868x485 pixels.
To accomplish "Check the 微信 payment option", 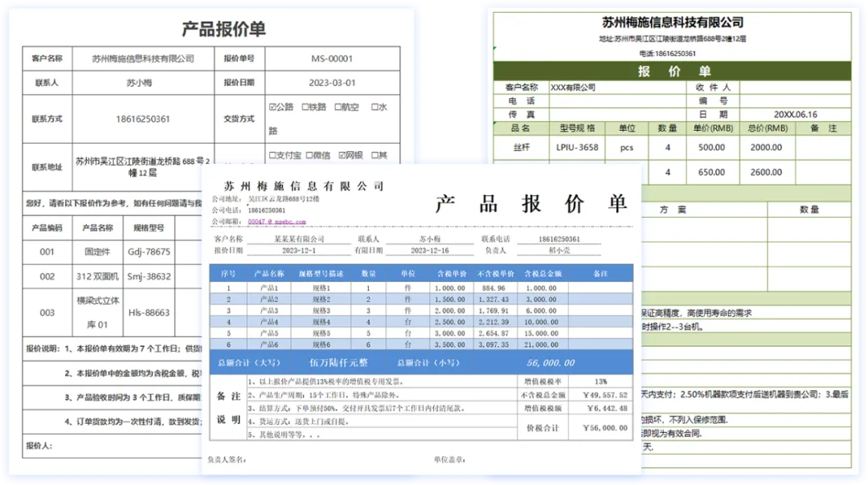I will point(309,156).
